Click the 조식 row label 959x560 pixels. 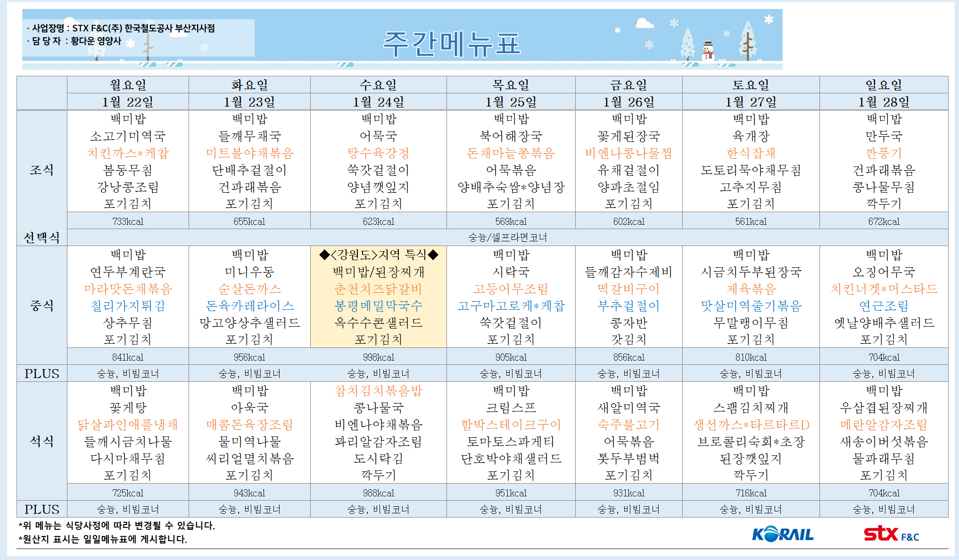[x=41, y=170]
